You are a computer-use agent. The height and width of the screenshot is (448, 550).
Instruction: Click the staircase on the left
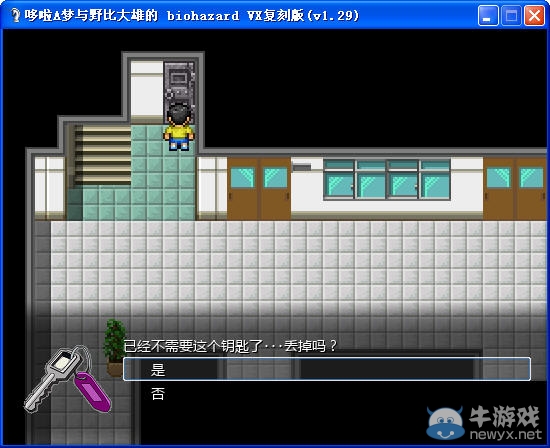(x=102, y=155)
